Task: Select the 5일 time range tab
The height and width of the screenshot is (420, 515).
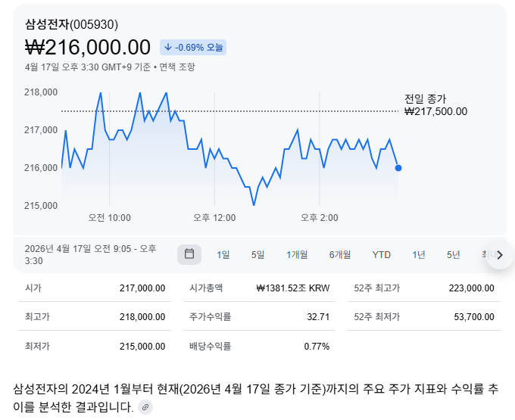Action: 257,254
